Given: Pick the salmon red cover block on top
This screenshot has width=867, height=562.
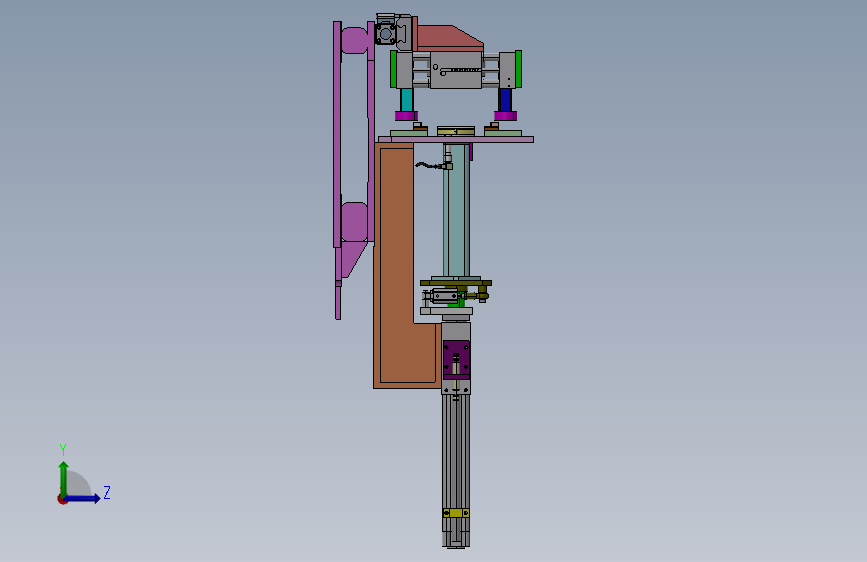Looking at the screenshot, I should click(x=447, y=38).
